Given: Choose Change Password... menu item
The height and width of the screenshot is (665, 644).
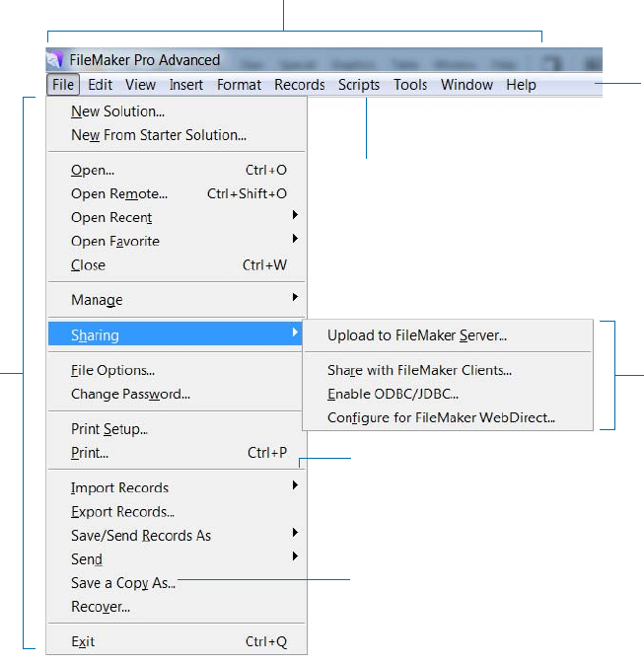Looking at the screenshot, I should tap(177, 394).
